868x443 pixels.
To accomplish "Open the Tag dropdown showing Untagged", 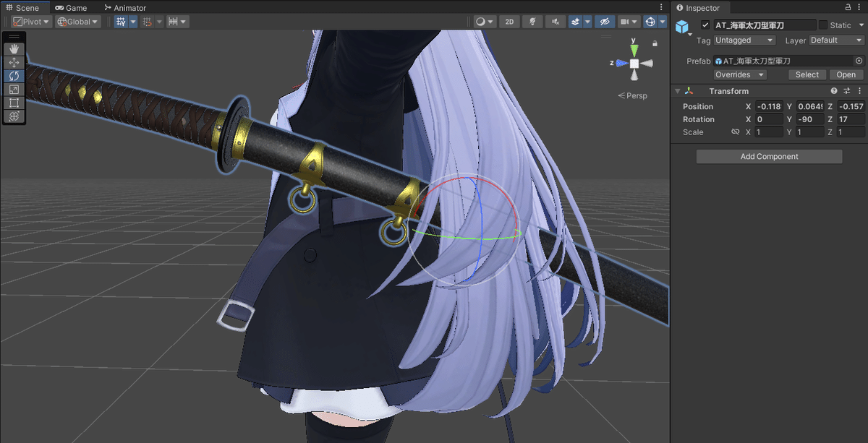I will tap(744, 40).
